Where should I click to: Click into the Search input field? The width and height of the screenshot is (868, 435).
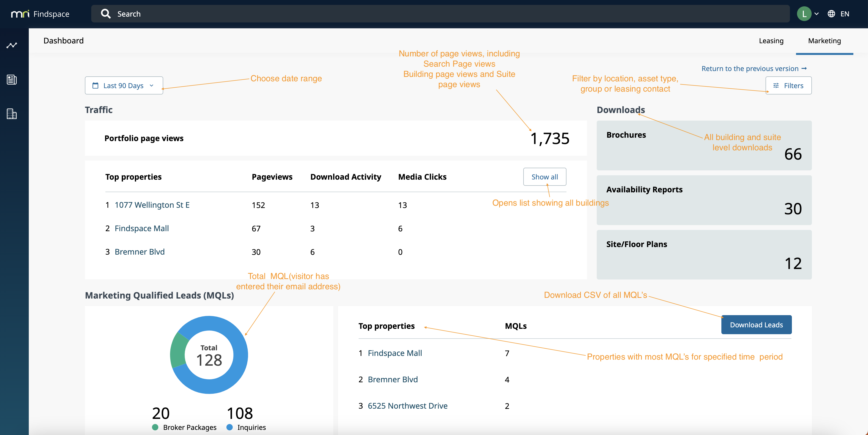(438, 14)
